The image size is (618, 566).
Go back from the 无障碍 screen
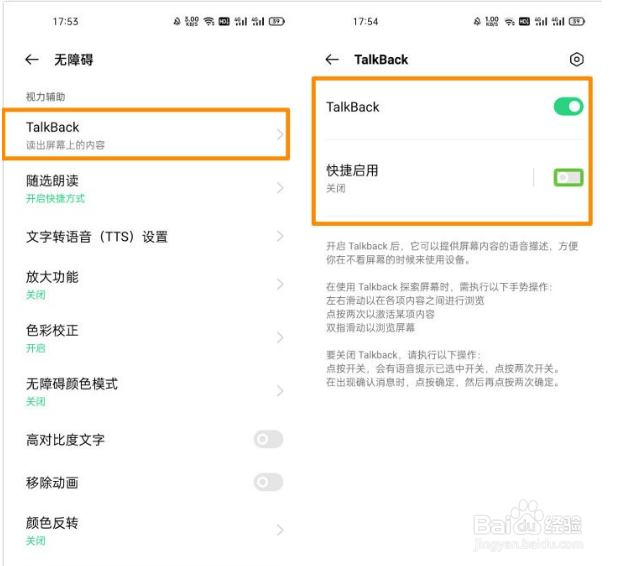32,60
